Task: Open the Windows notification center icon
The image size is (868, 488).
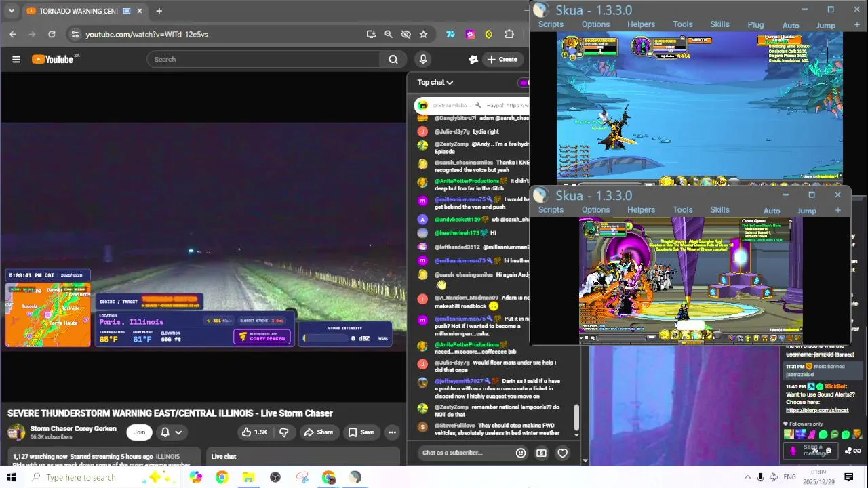Action: coord(848,477)
